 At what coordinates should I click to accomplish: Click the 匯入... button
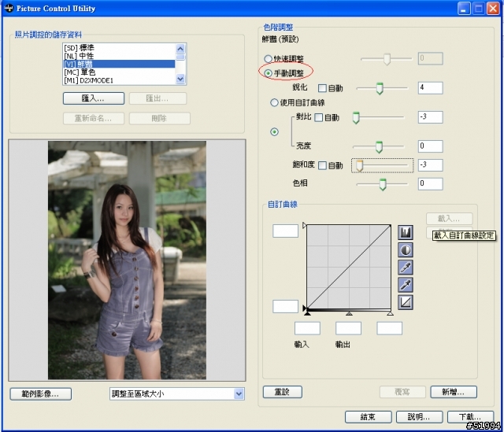pos(94,98)
